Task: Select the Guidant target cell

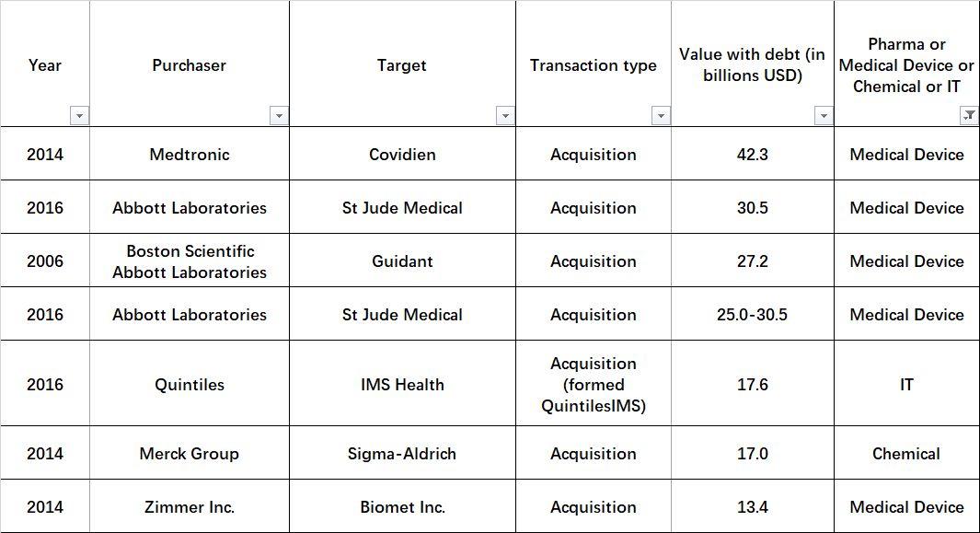Action: point(402,261)
